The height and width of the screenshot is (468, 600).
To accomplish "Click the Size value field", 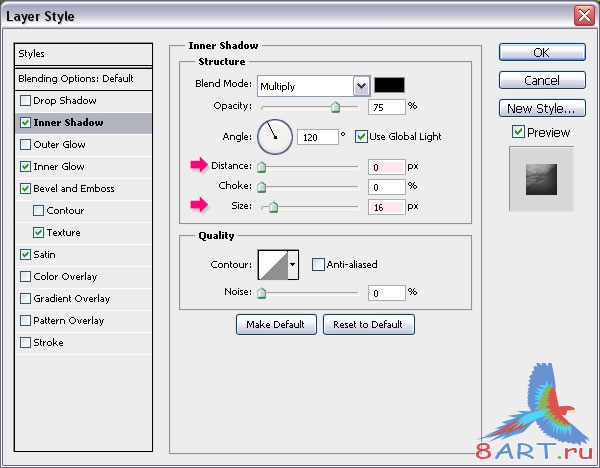I will [386, 207].
